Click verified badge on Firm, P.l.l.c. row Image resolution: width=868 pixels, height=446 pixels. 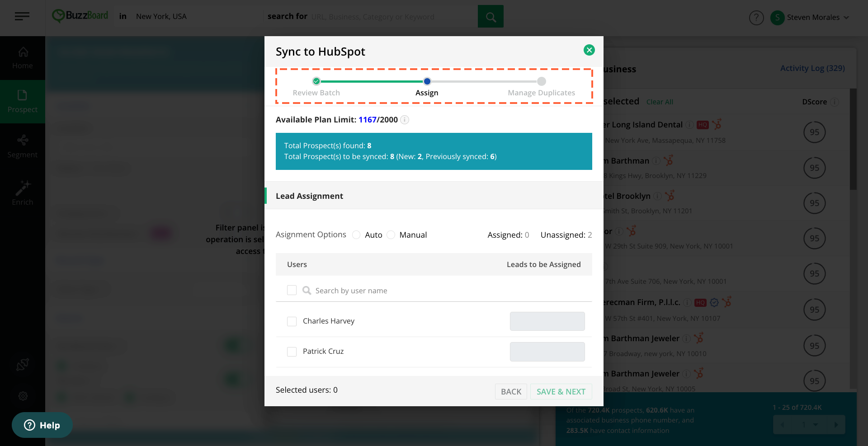pyautogui.click(x=714, y=302)
